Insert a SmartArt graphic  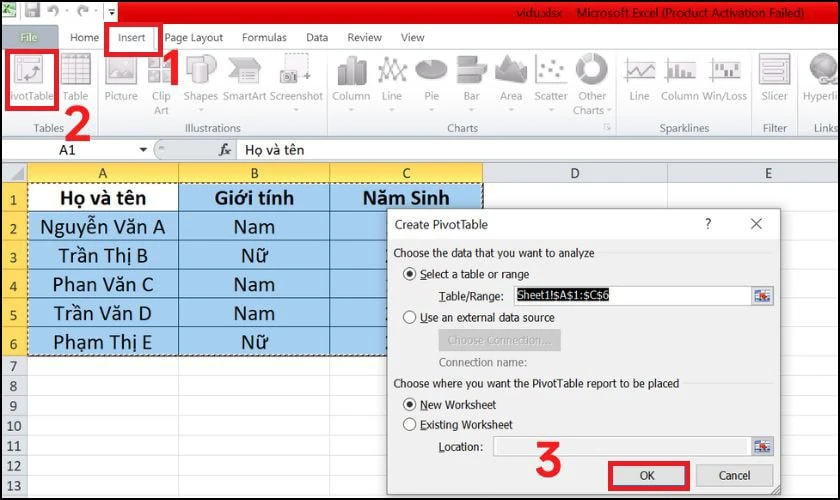coord(244,79)
